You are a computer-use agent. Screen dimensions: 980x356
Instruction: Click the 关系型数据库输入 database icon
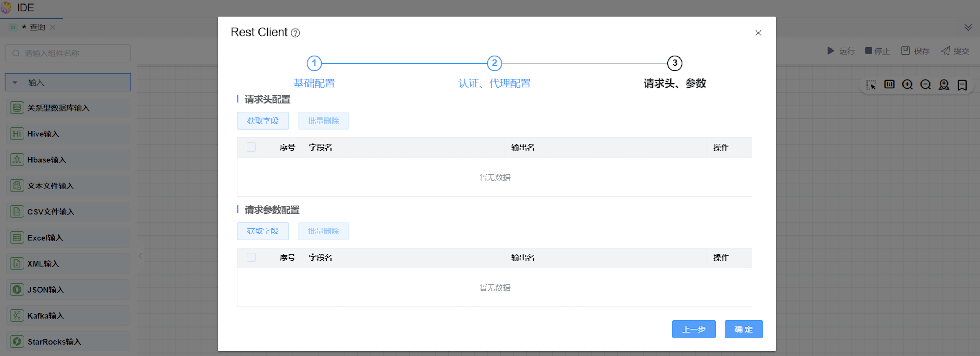click(x=17, y=108)
